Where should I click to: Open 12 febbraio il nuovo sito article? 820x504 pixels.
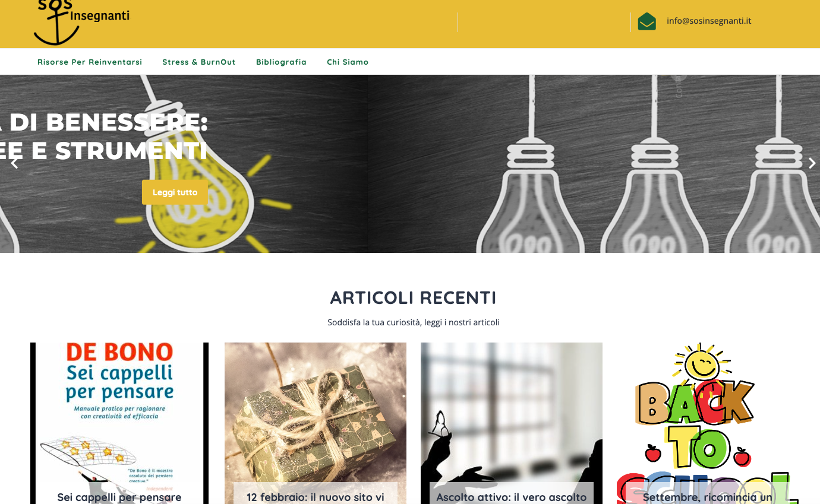pyautogui.click(x=316, y=497)
